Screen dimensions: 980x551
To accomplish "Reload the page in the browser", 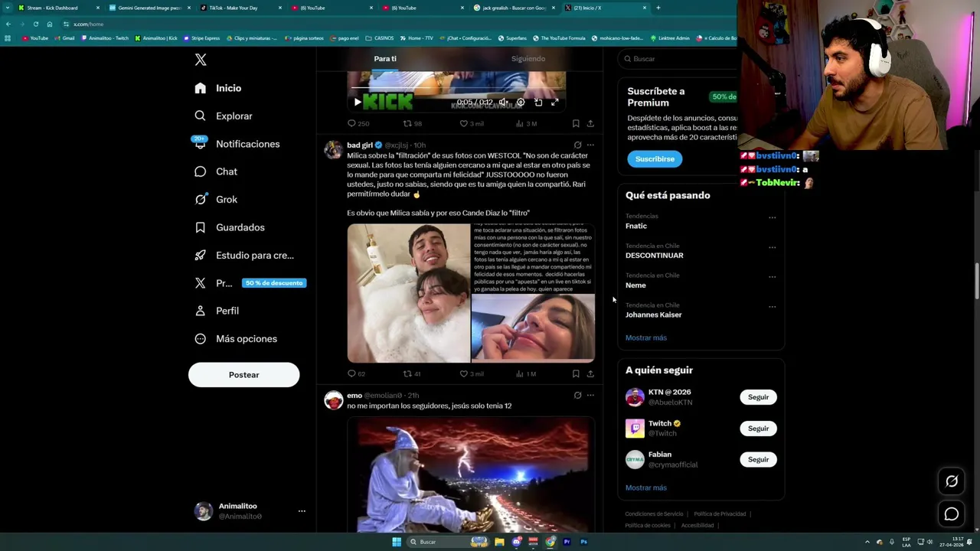I will point(35,24).
